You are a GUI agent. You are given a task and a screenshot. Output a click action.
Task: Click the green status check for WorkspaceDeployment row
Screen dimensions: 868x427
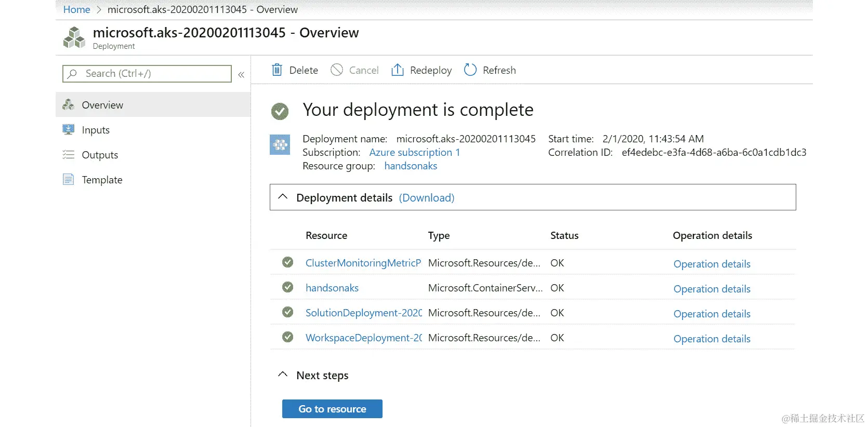287,337
